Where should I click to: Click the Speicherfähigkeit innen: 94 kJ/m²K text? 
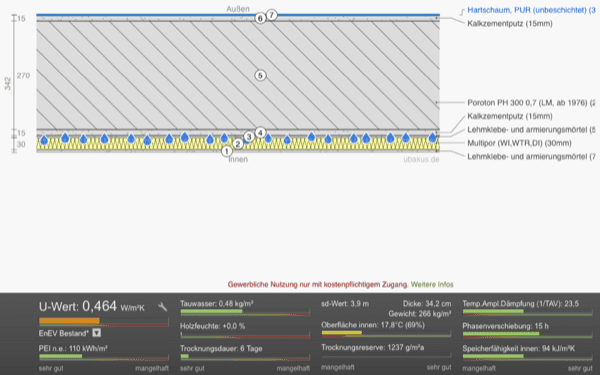(x=518, y=349)
